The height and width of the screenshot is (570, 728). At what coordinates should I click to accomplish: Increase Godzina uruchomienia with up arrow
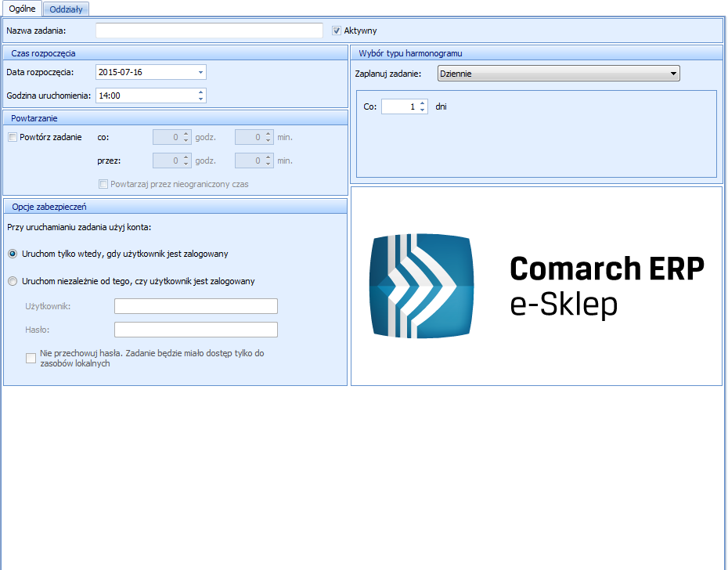(x=200, y=92)
